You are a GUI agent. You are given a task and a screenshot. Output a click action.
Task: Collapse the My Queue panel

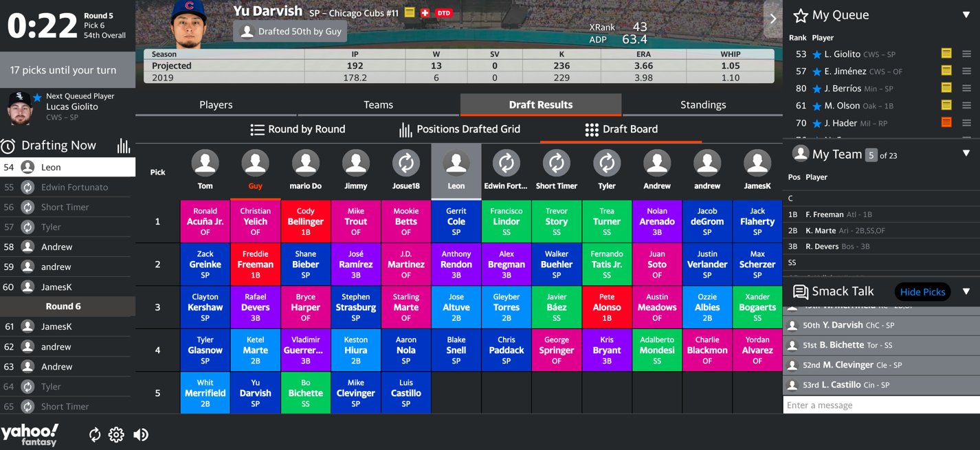(x=966, y=14)
